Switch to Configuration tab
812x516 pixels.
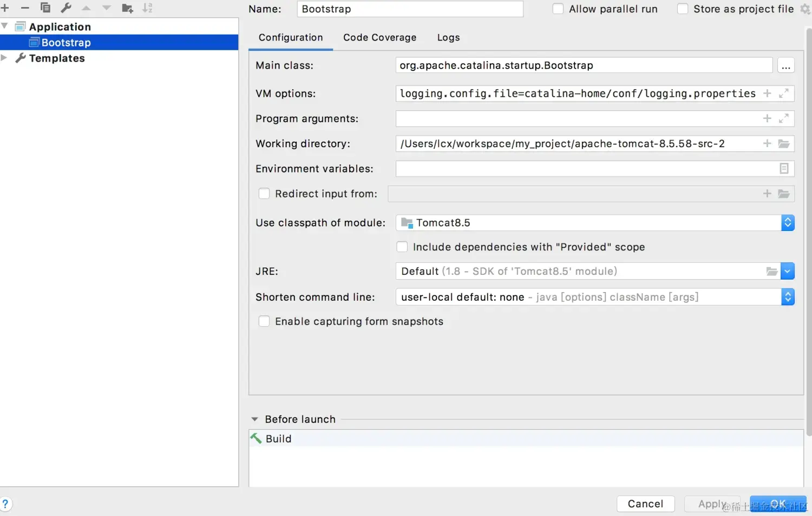[291, 37]
